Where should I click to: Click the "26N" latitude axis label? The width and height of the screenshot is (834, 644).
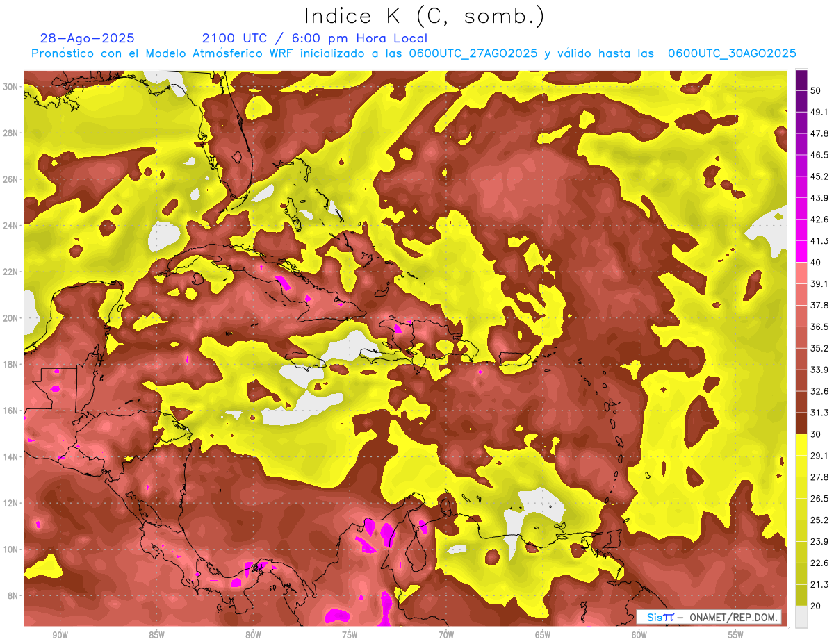pos(10,179)
